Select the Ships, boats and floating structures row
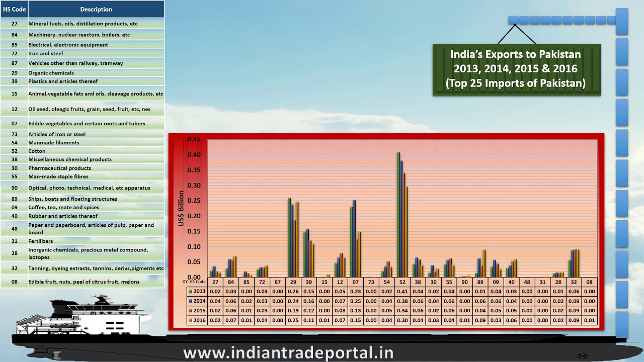The width and height of the screenshot is (644, 362). (x=83, y=199)
